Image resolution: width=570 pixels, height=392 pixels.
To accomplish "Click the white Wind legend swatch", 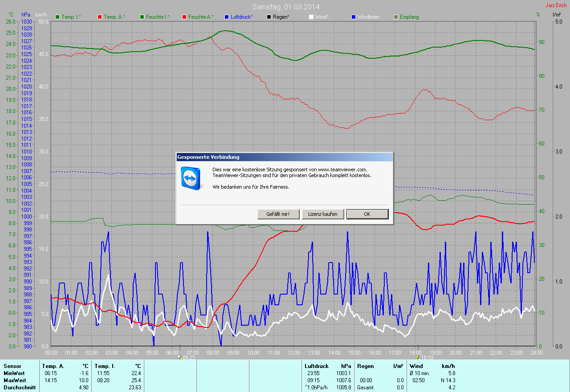I will click(311, 17).
